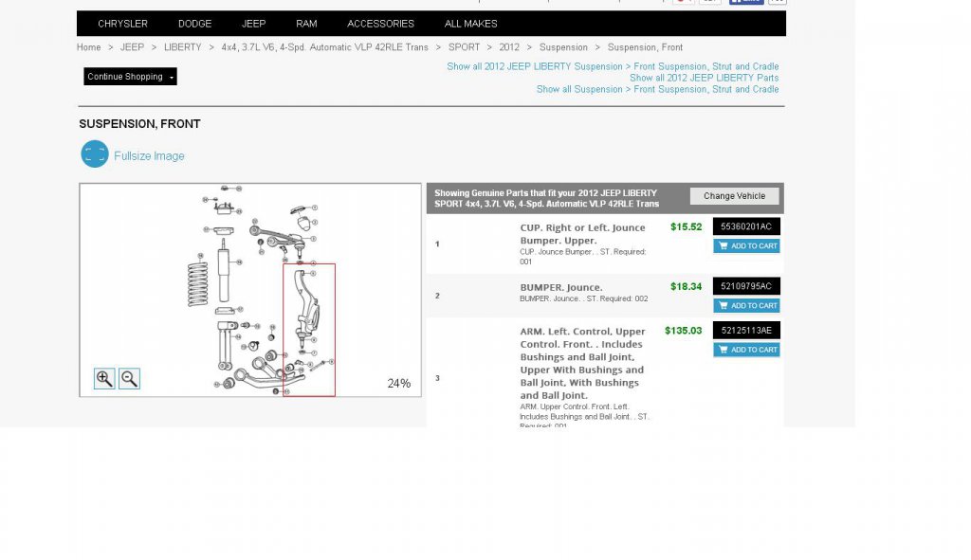The image size is (971, 560).
Task: Go to the LIBERTY breadcrumb
Action: pyautogui.click(x=183, y=47)
